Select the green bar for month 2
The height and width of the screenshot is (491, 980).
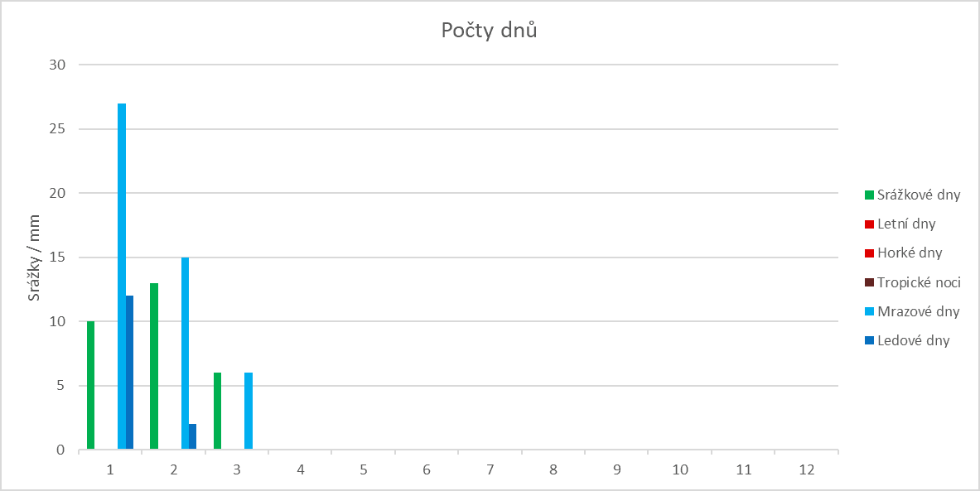[154, 367]
